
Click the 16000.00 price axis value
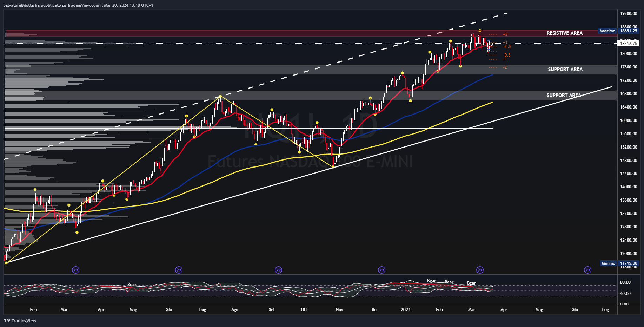tap(629, 120)
